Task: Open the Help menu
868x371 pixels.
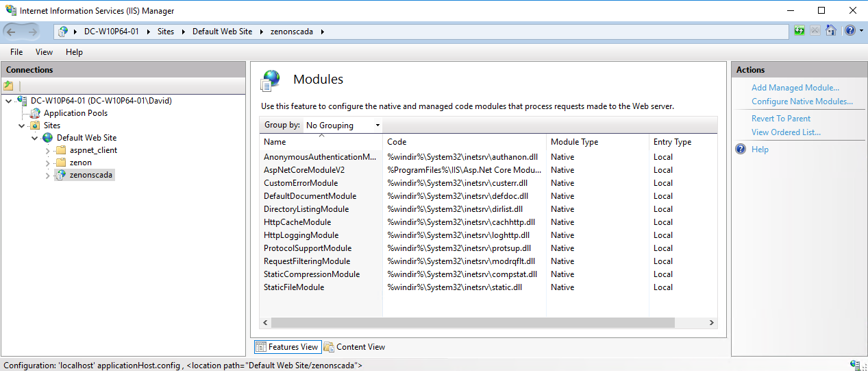Action: pyautogui.click(x=74, y=52)
